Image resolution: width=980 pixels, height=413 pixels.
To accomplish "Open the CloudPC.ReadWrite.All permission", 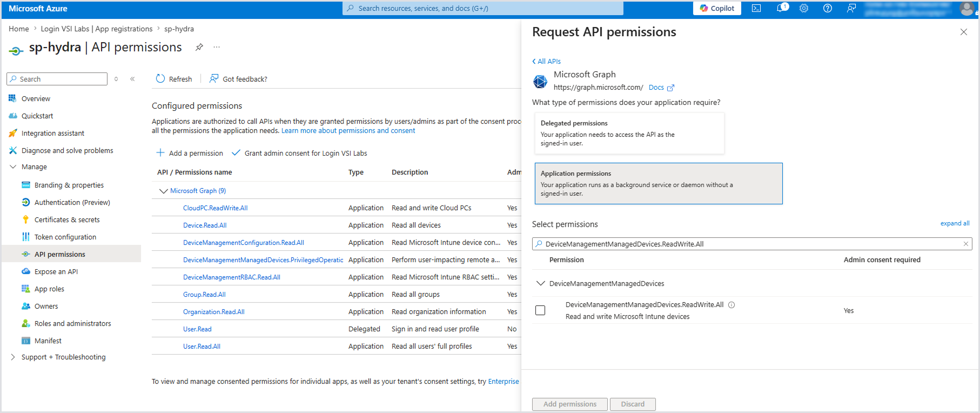I will tap(215, 208).
